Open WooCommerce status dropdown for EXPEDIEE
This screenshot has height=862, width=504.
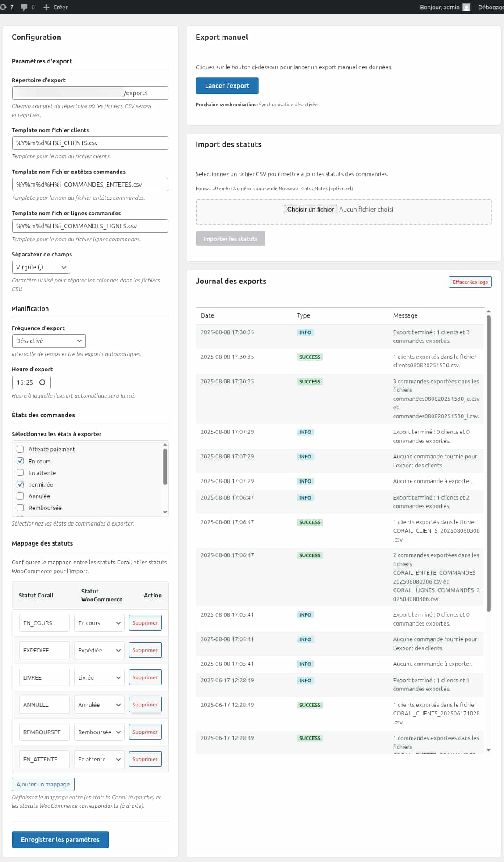click(x=99, y=650)
